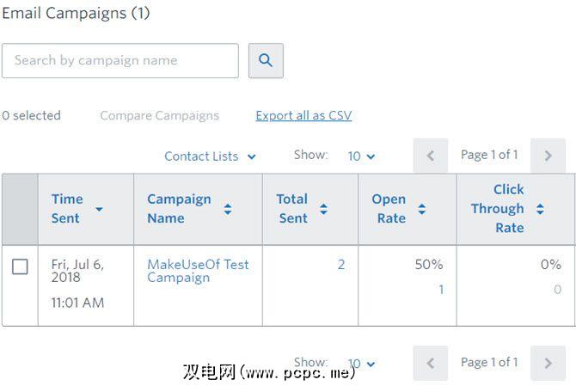Click Open Rate sort arrows
This screenshot has height=392, width=576.
(x=421, y=209)
